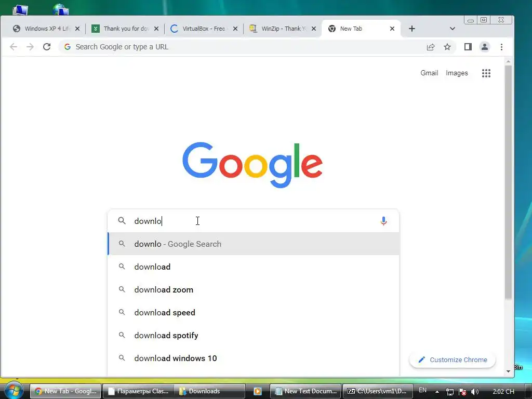The width and height of the screenshot is (532, 399).
Task: Open the Параметры Clas taskbar button
Action: coord(138,391)
